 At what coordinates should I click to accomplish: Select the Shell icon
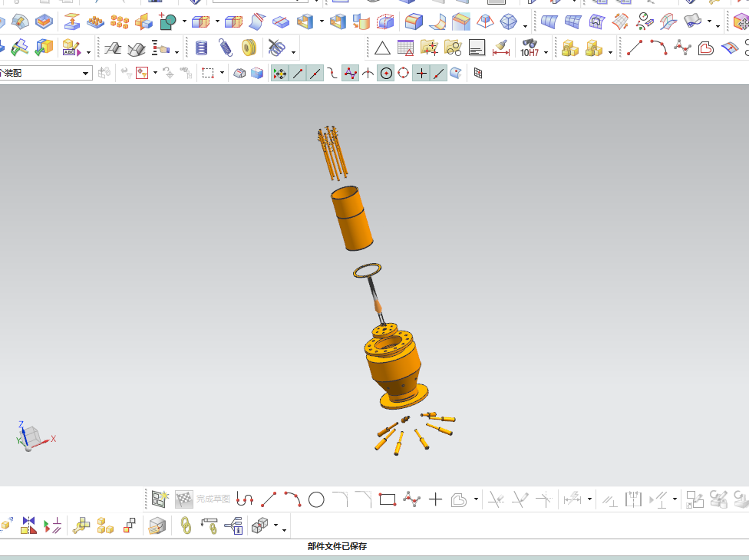tap(305, 21)
